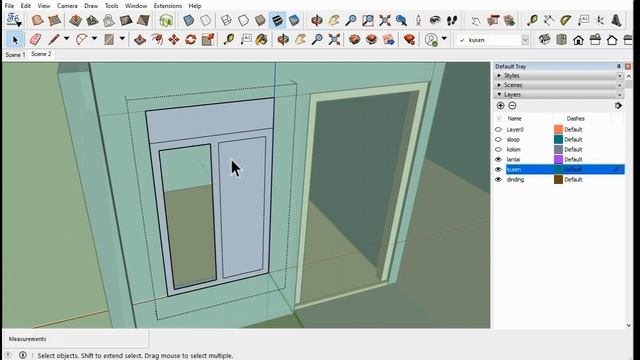Activate the Rotate tool
This screenshot has height=360, width=640.
point(191,40)
